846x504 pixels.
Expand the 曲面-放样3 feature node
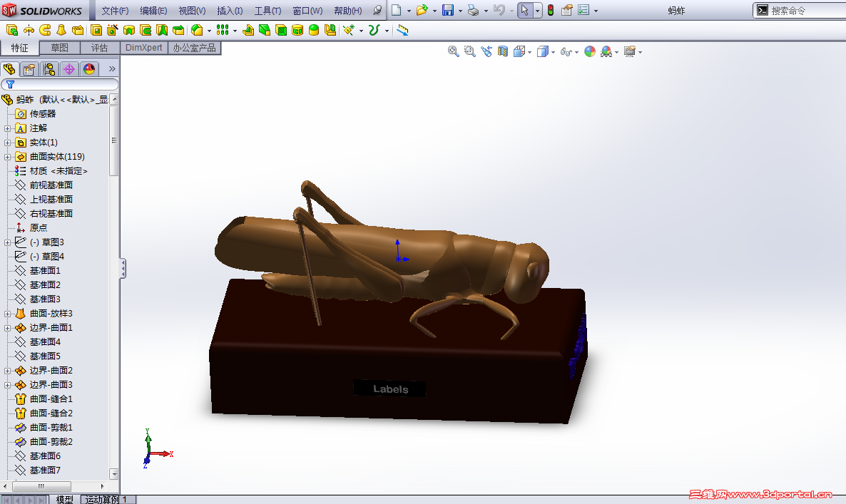7,314
